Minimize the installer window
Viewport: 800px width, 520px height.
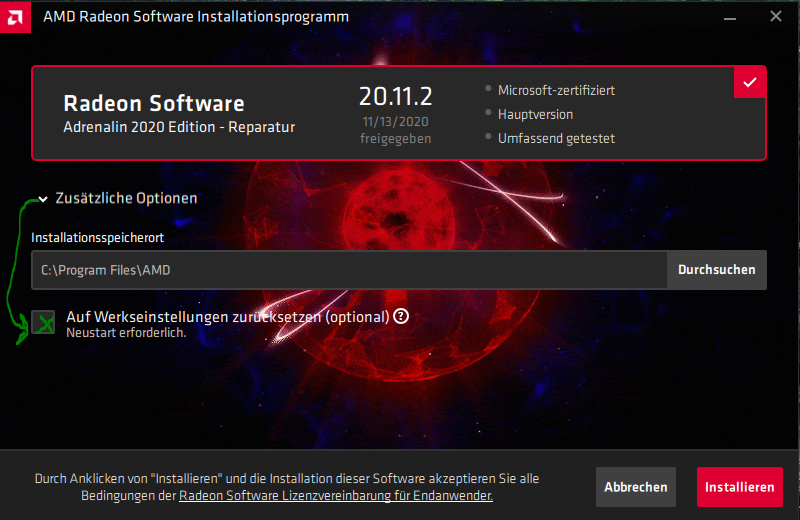pyautogui.click(x=730, y=17)
